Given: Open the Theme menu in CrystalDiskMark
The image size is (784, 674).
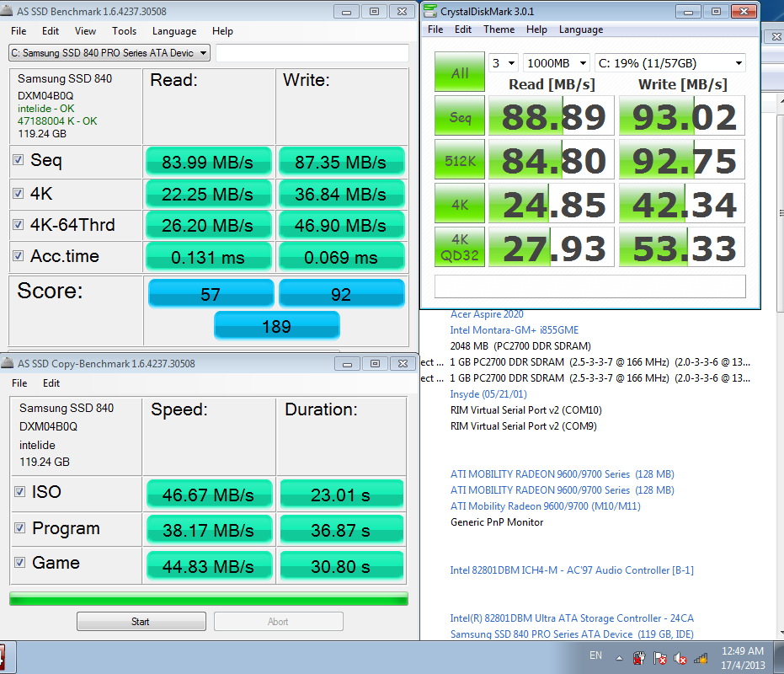Looking at the screenshot, I should [499, 29].
